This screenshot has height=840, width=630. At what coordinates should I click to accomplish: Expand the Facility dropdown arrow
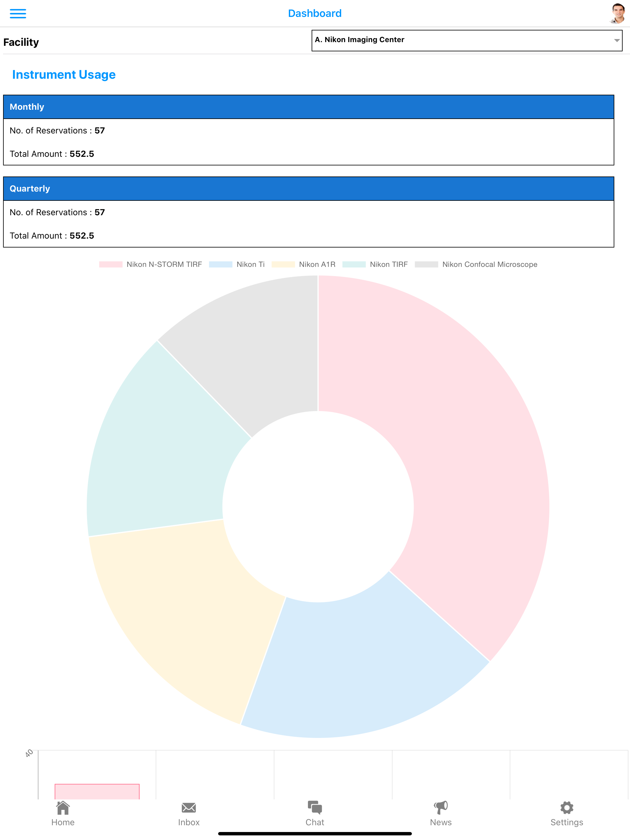click(617, 40)
